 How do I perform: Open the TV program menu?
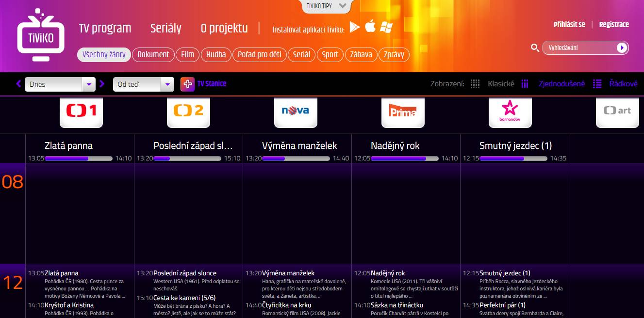point(105,28)
